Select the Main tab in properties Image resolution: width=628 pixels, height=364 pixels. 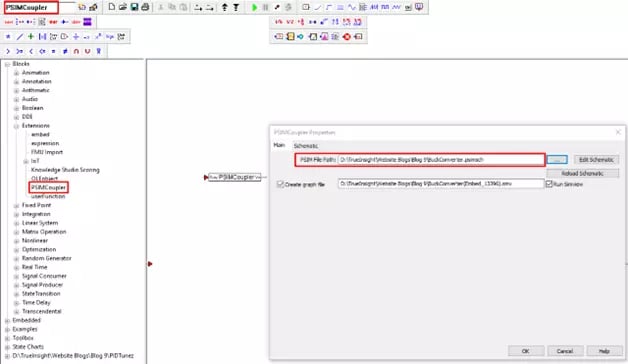coord(279,145)
